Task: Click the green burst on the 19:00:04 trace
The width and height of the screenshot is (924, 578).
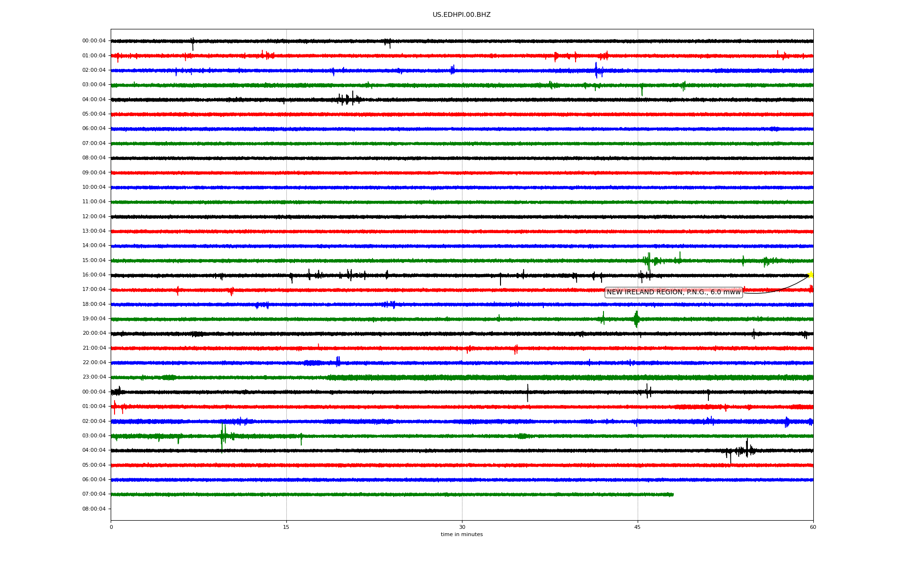Action: (636, 319)
